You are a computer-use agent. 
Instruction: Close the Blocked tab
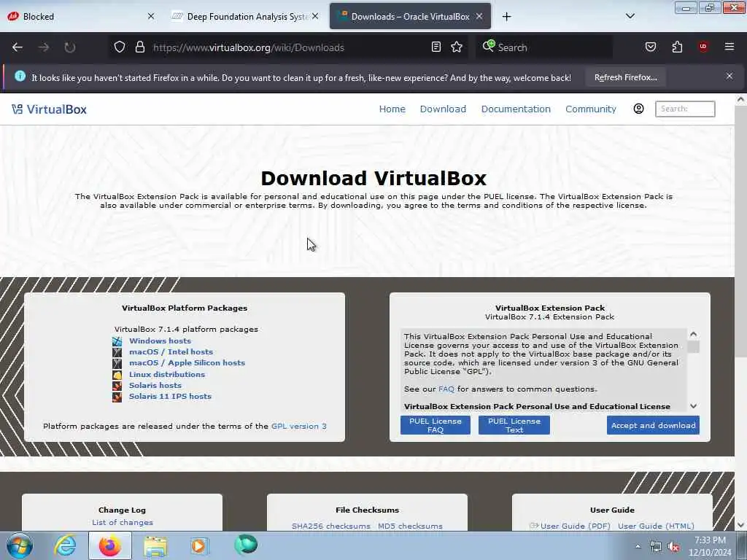click(x=151, y=16)
